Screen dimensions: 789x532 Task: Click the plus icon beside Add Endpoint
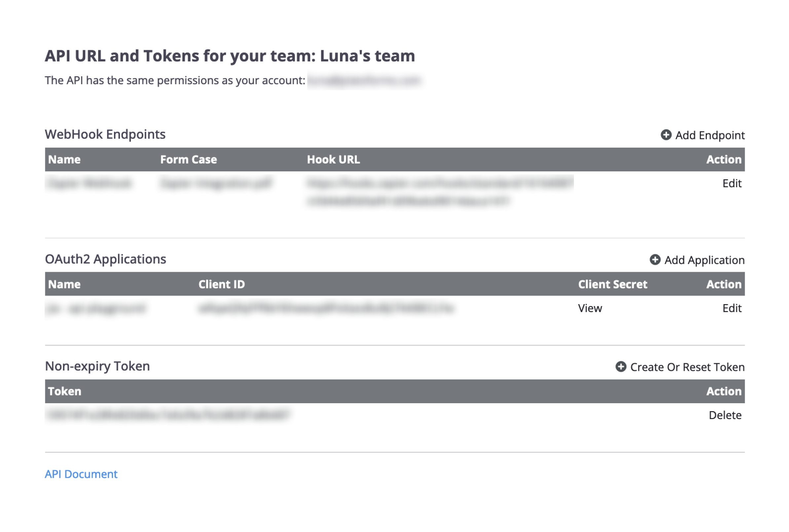[665, 135]
